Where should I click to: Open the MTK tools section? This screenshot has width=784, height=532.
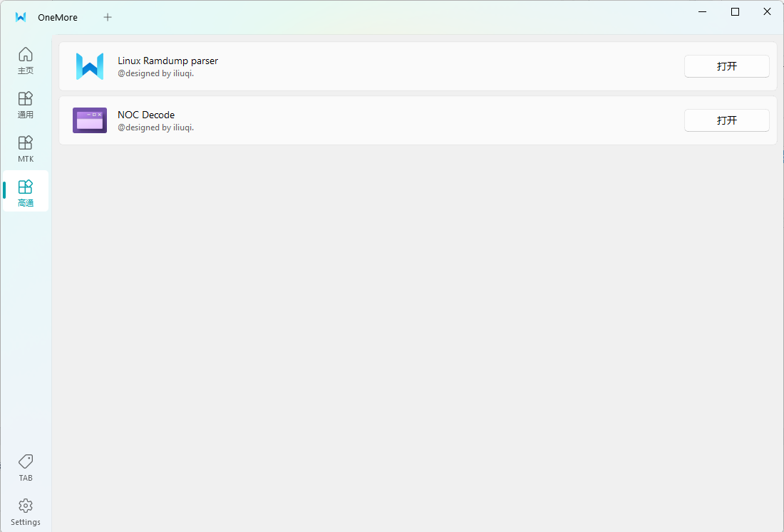26,148
